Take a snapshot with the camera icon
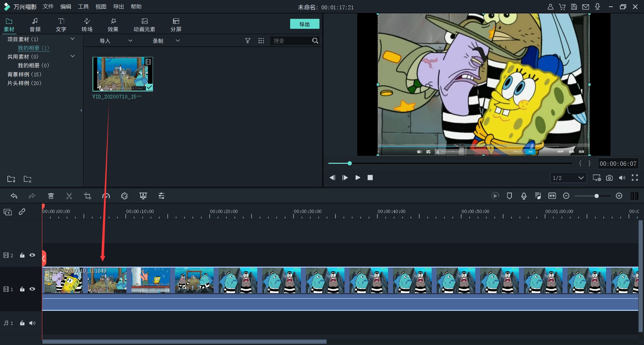Image resolution: width=644 pixels, height=345 pixels. [609, 178]
